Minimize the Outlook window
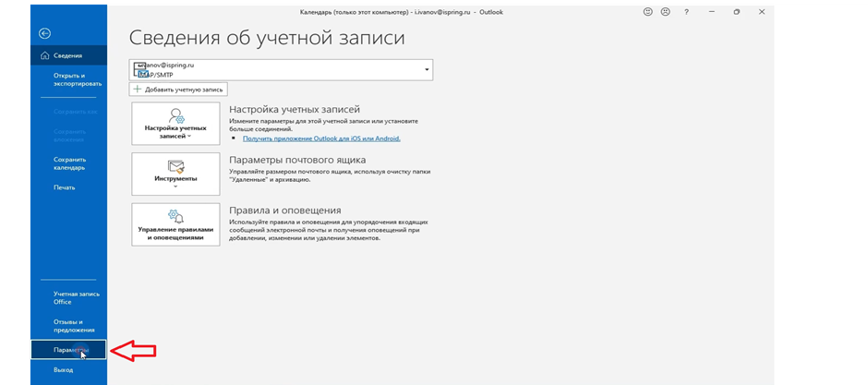The image size is (868, 385). click(711, 12)
